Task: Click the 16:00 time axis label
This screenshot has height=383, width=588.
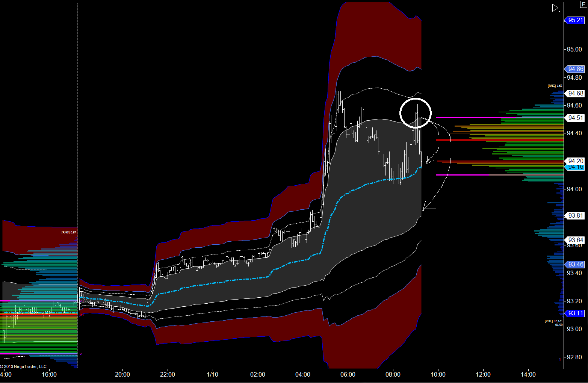Action: (49, 374)
